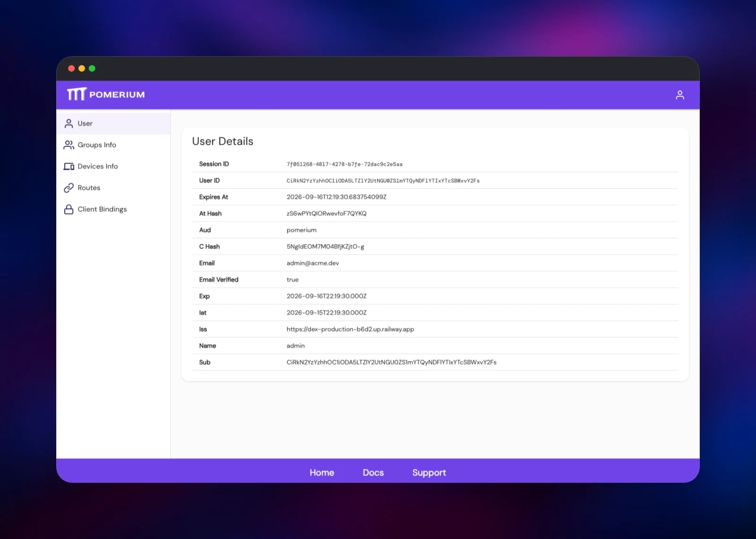This screenshot has width=756, height=539.
Task: Click the Sub label
Action: click(205, 362)
